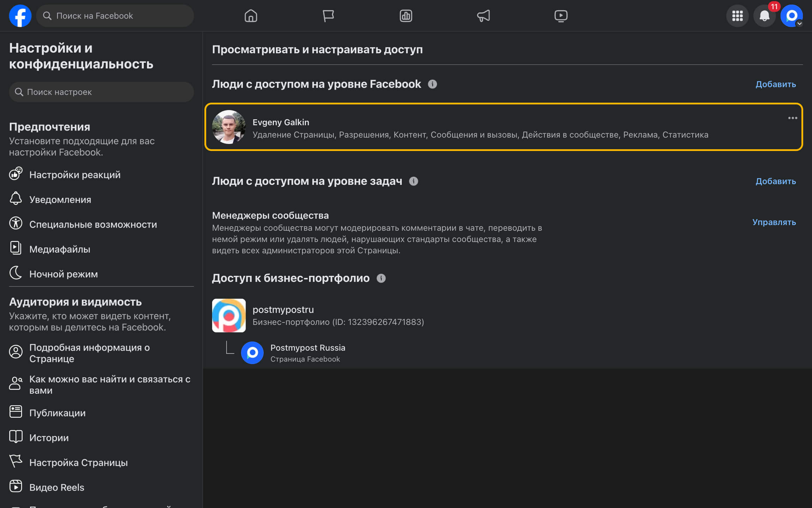Click the Facebook logo icon

pos(20,16)
